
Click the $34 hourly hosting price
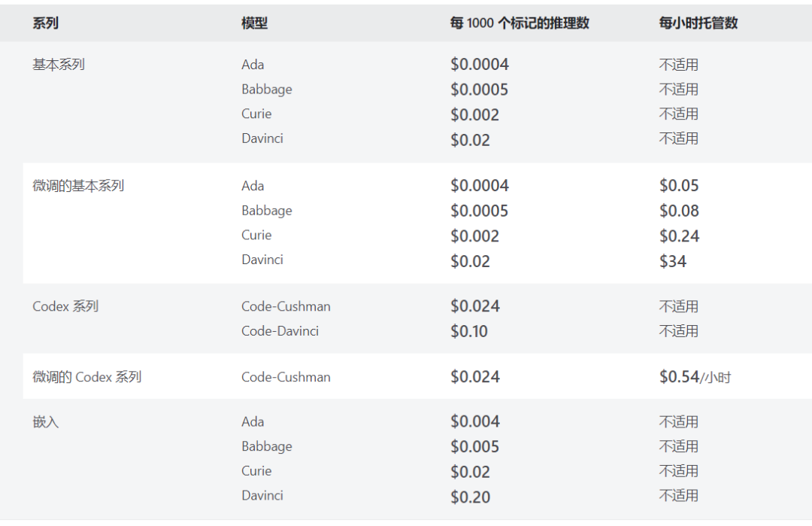coord(673,261)
